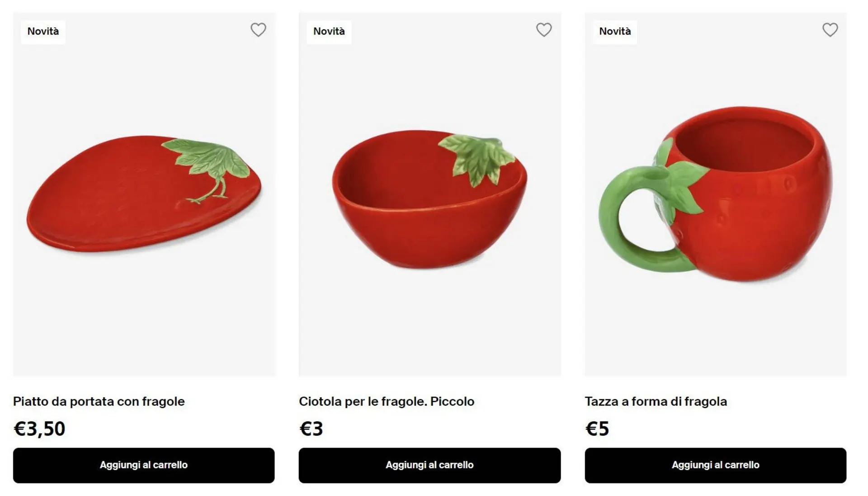Click the €5 price label

click(597, 429)
